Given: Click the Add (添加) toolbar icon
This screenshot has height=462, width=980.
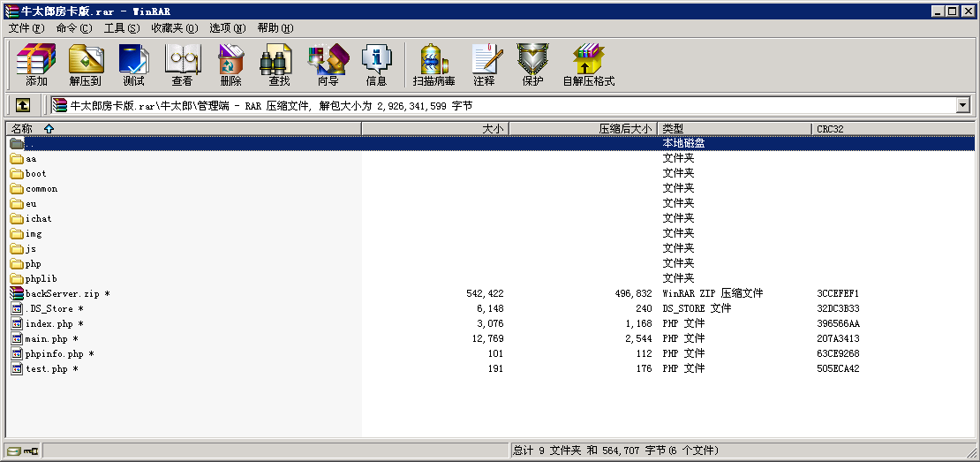Looking at the screenshot, I should (x=36, y=65).
